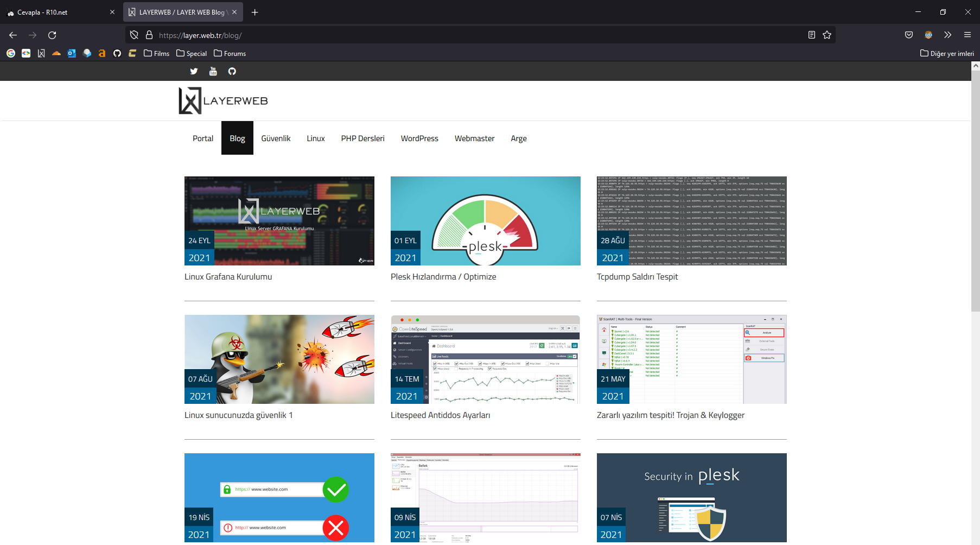This screenshot has width=980, height=545.
Task: Open the Litespeed Antiddos Ayarları link
Action: point(441,415)
